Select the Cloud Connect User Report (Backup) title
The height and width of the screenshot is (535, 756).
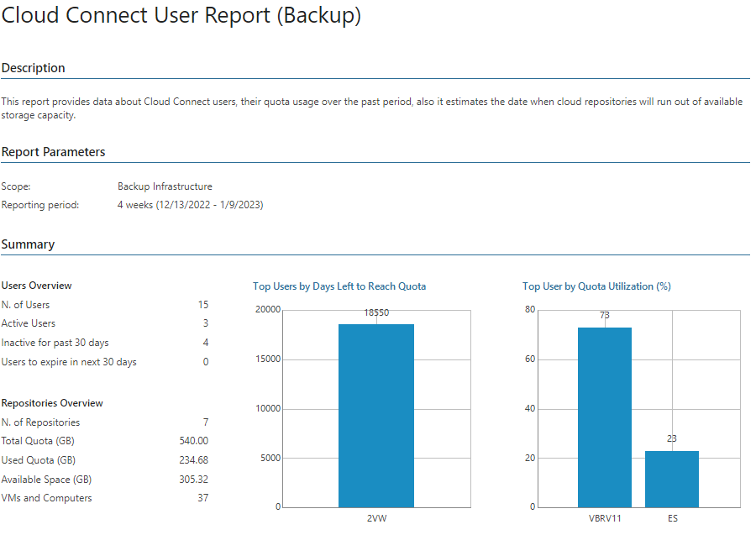[181, 14]
